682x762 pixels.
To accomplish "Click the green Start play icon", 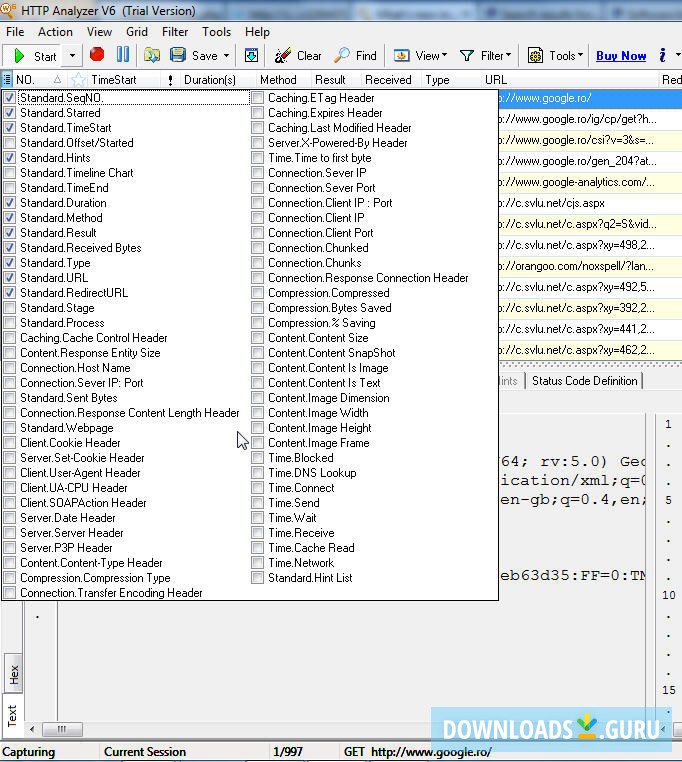I will (19, 56).
